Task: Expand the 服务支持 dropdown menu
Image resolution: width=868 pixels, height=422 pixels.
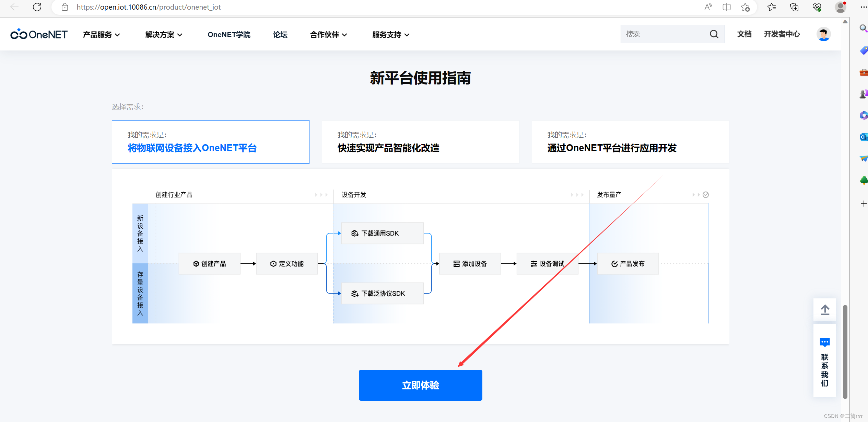Action: click(x=391, y=35)
